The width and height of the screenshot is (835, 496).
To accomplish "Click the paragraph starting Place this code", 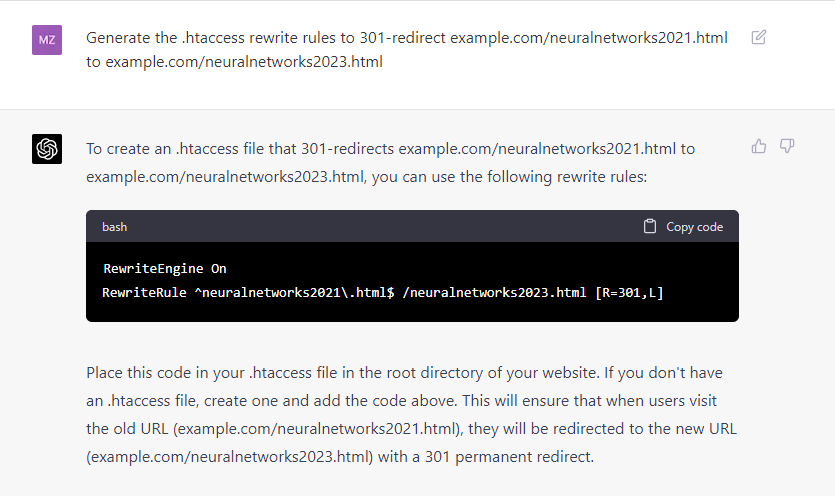I will click(411, 414).
